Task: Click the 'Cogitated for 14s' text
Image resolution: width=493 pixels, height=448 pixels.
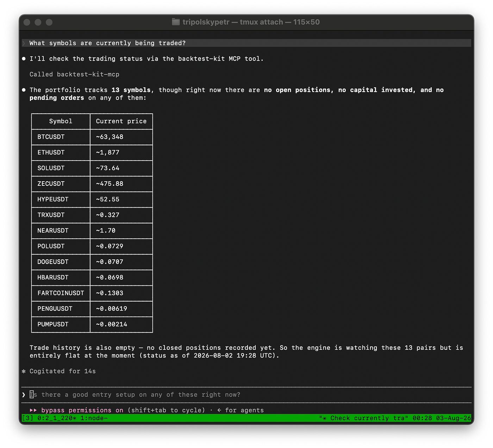Action: point(63,371)
